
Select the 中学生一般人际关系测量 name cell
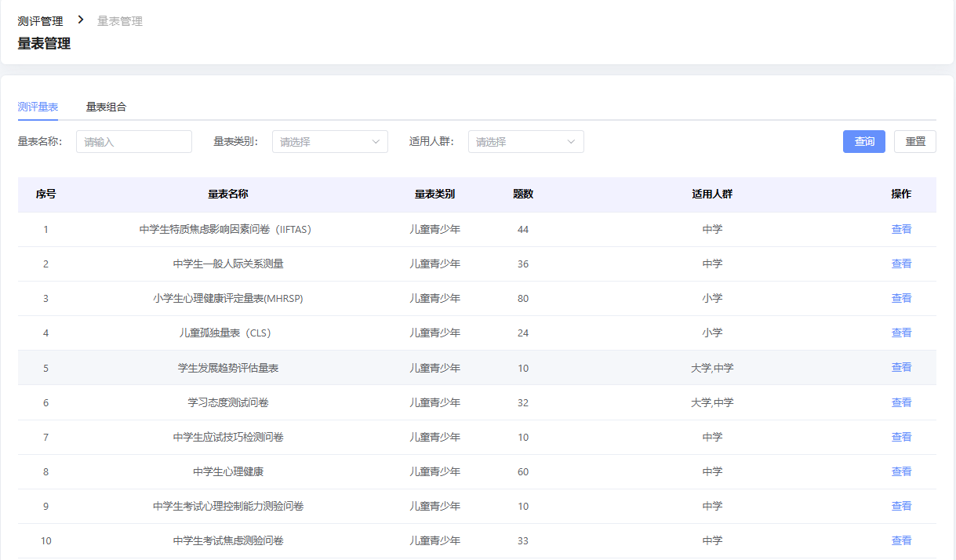coord(228,264)
